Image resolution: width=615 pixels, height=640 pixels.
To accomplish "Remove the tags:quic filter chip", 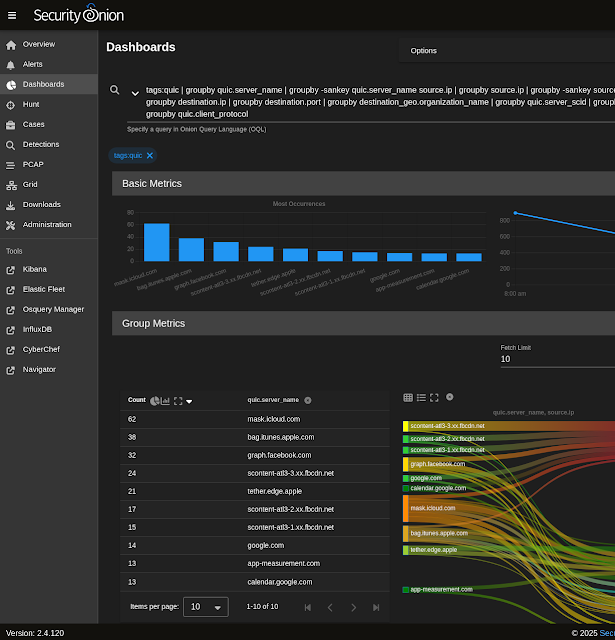I will (x=150, y=155).
